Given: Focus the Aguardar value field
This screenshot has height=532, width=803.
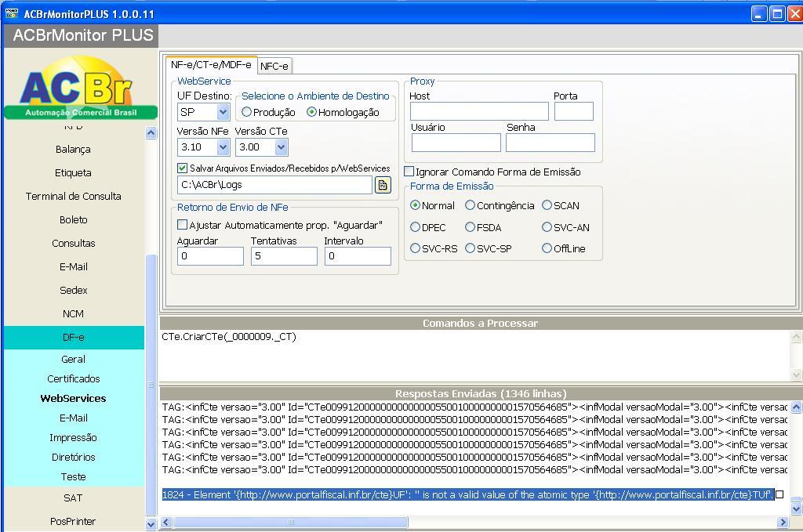Looking at the screenshot, I should 210,256.
